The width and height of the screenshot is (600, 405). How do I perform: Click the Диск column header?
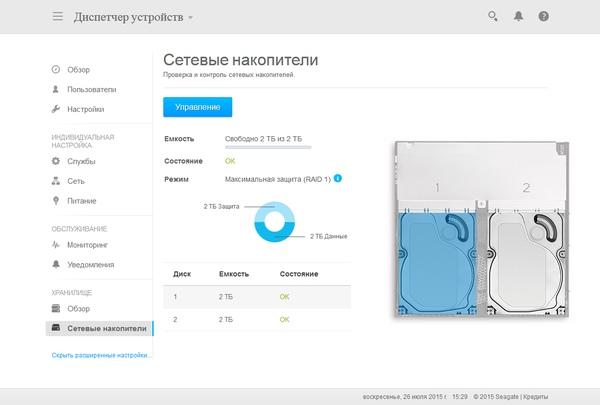(182, 274)
